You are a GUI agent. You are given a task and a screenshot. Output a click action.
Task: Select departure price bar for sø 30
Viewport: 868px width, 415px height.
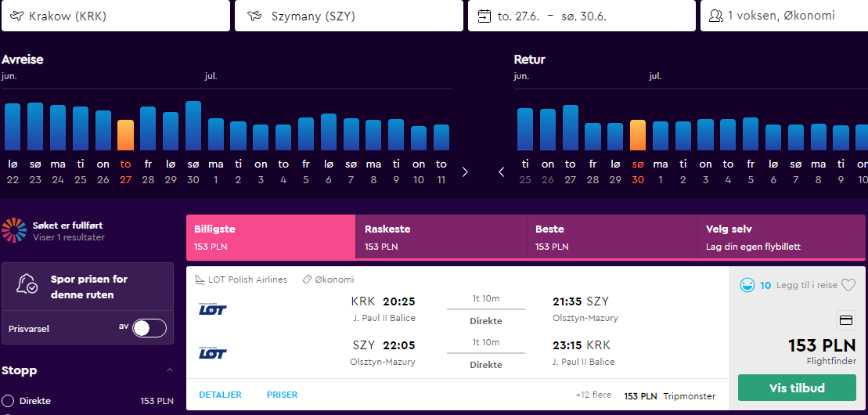pyautogui.click(x=193, y=126)
